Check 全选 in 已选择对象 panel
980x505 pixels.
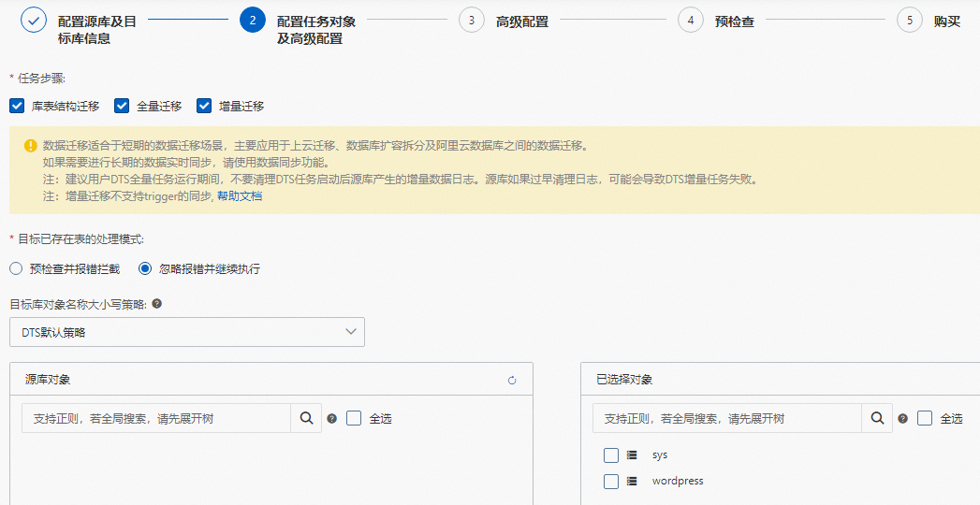click(x=925, y=418)
